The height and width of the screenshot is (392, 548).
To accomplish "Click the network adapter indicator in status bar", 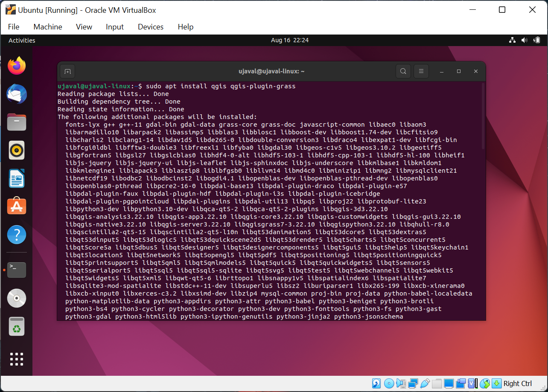I will click(x=413, y=383).
